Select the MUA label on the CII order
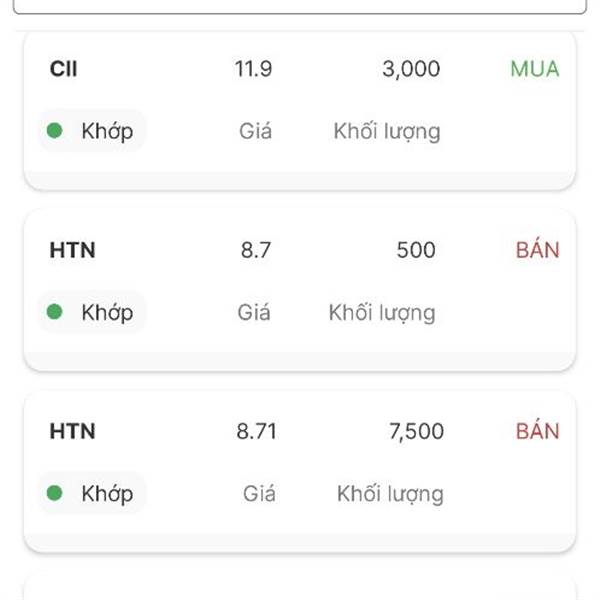600x600 pixels. tap(534, 69)
